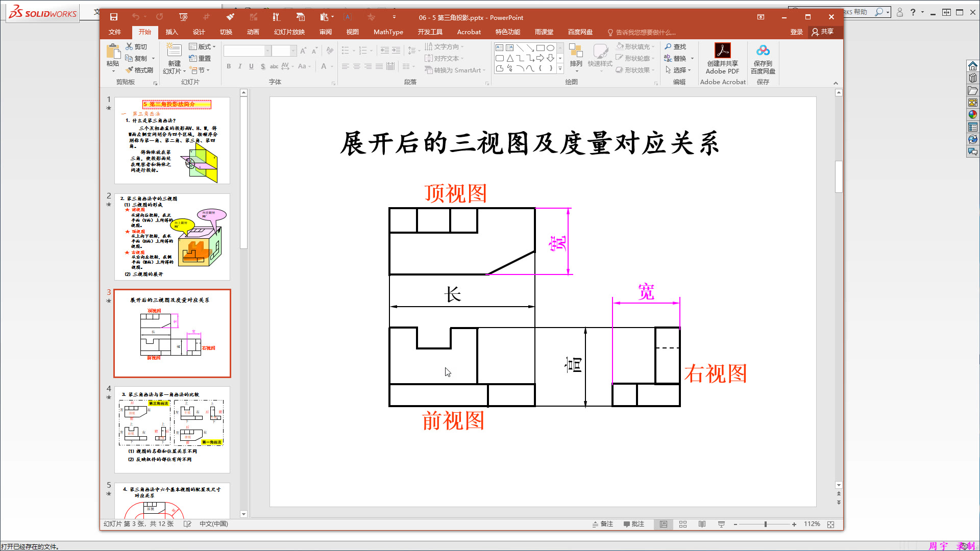Click the 共享 (Share) button
This screenshot has width=980, height=551.
pyautogui.click(x=822, y=32)
